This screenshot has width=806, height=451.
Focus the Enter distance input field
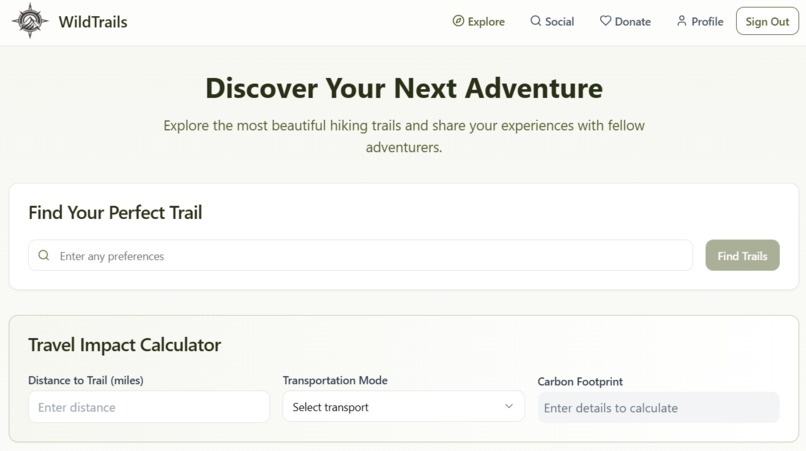click(149, 407)
